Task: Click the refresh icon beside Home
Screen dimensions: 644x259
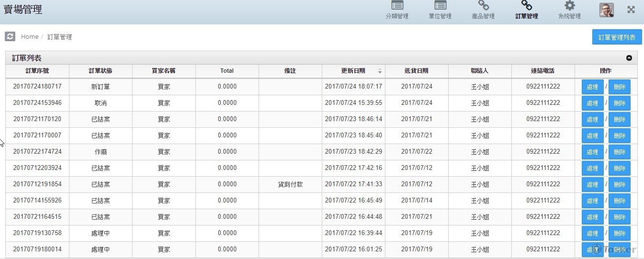Action: [10, 36]
